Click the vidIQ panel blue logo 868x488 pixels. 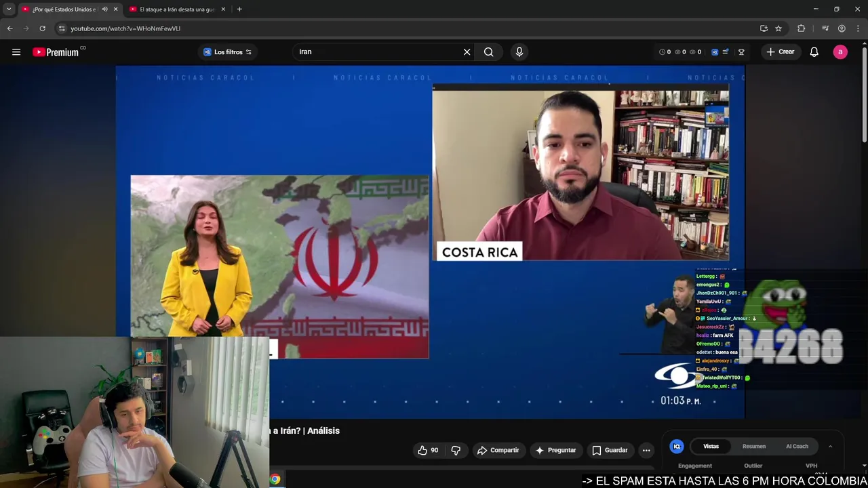(676, 446)
